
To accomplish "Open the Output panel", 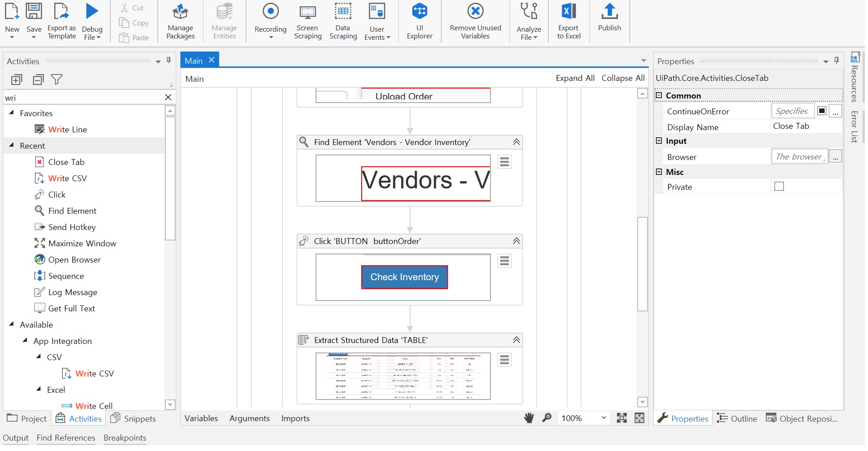I will click(16, 437).
